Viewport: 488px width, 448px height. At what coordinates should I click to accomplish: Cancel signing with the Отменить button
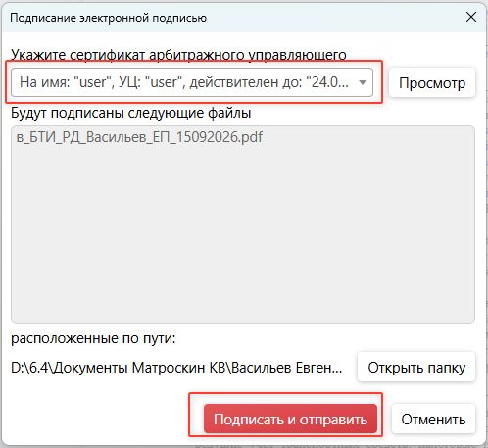coord(433,420)
